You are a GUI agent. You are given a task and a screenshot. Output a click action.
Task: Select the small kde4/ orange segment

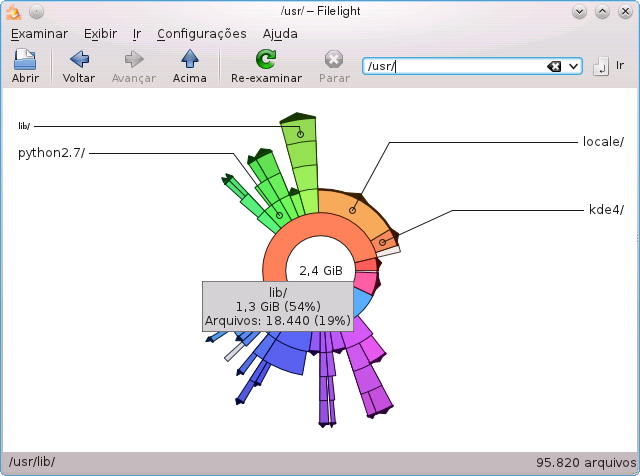coord(384,242)
